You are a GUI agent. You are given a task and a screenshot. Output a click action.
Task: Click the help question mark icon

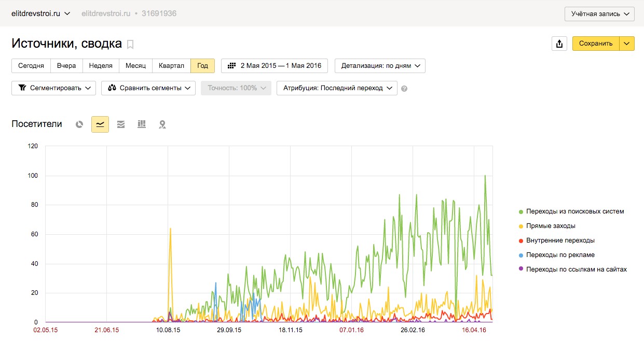click(404, 89)
